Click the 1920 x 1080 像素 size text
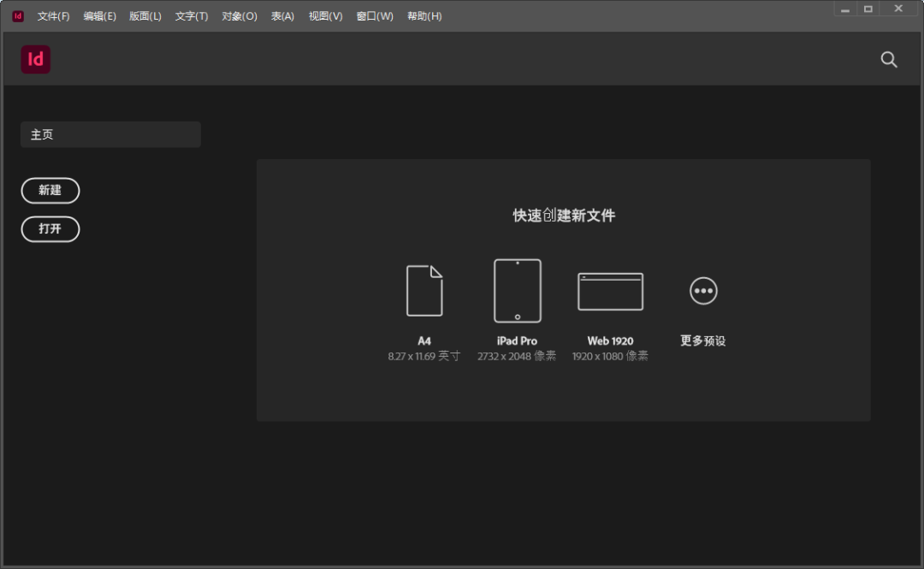924x569 pixels. point(610,356)
